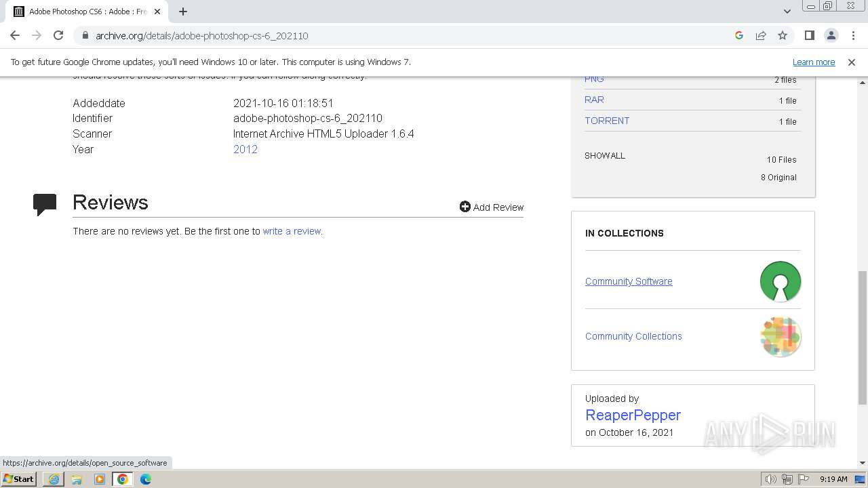Open the Community Software collection
Viewport: 868px width, 488px height.
pyautogui.click(x=629, y=281)
